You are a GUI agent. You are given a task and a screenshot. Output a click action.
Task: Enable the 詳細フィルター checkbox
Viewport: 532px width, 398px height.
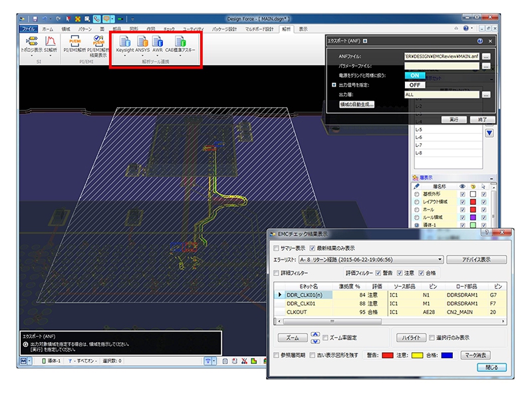coord(276,273)
